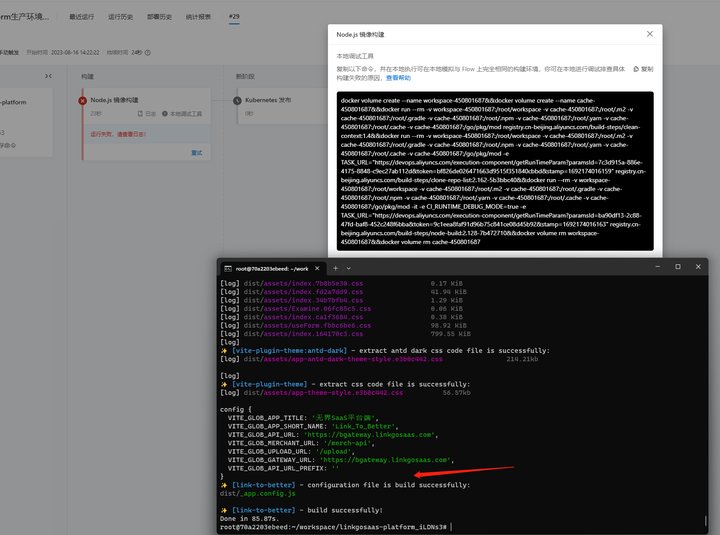Add a new terminal tab with the plus icon
The image size is (720, 535).
pos(335,268)
